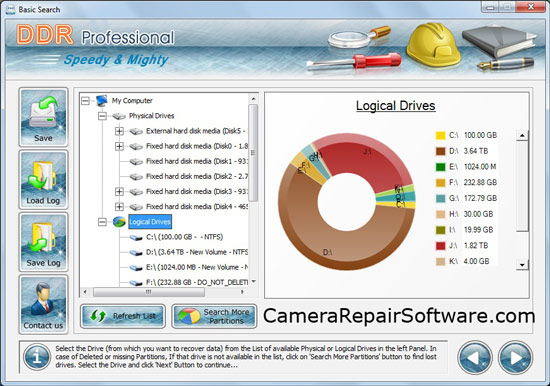Click the info icon beside instructions
The width and height of the screenshot is (550, 386).
pyautogui.click(x=36, y=357)
